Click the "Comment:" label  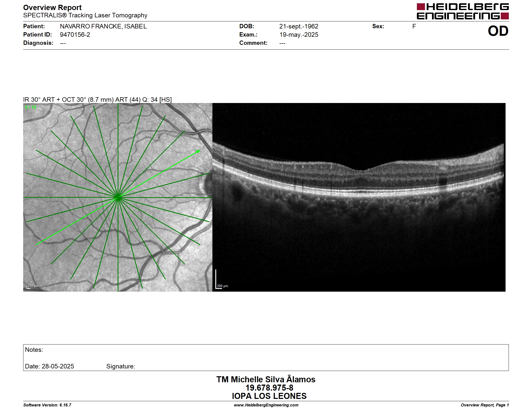pyautogui.click(x=253, y=43)
